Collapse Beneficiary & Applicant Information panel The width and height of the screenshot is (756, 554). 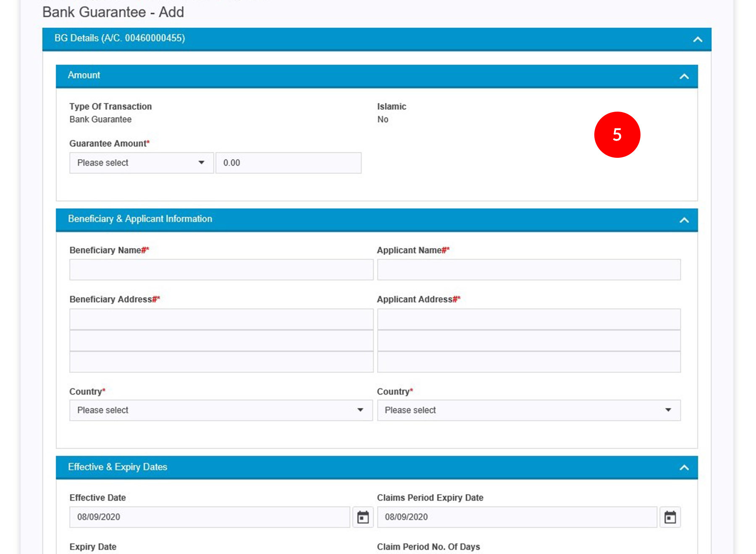tap(684, 220)
